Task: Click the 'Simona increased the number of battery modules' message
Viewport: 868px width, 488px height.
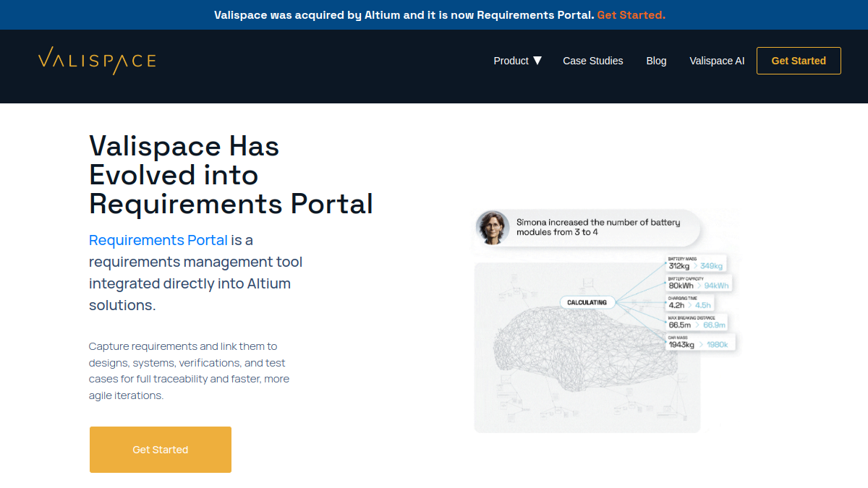Action: [x=599, y=227]
